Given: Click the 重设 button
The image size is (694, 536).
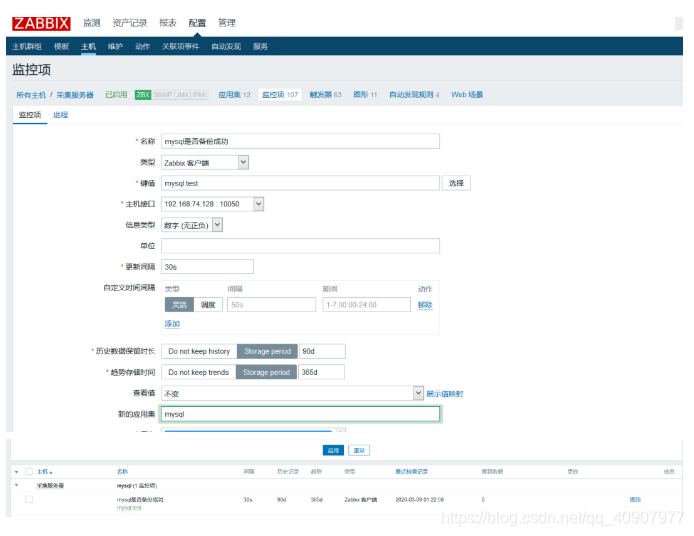Looking at the screenshot, I should [359, 451].
